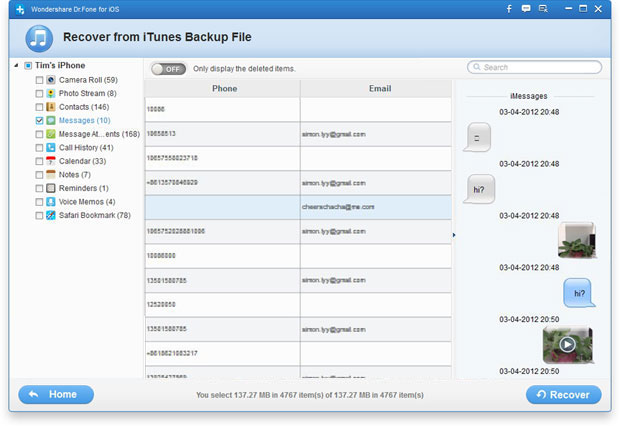This screenshot has width=620, height=426.
Task: Click the Voice Memos microphone icon
Action: (x=51, y=202)
